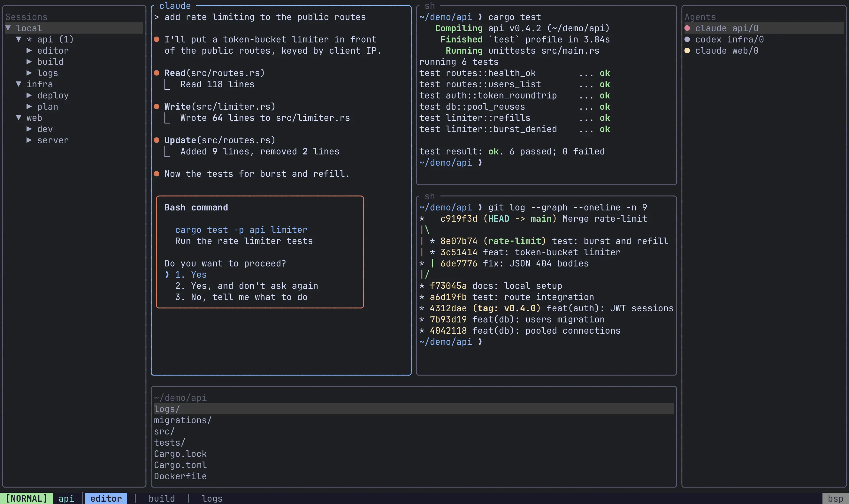Click the cargo test -p api limiter command
Image resolution: width=849 pixels, height=504 pixels.
pyautogui.click(x=241, y=230)
